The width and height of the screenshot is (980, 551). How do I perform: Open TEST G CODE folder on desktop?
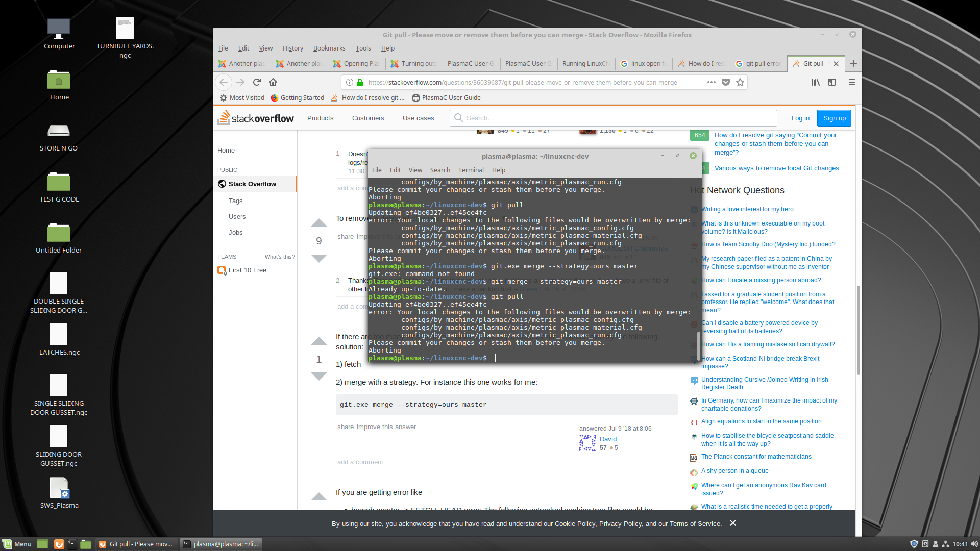tap(59, 187)
